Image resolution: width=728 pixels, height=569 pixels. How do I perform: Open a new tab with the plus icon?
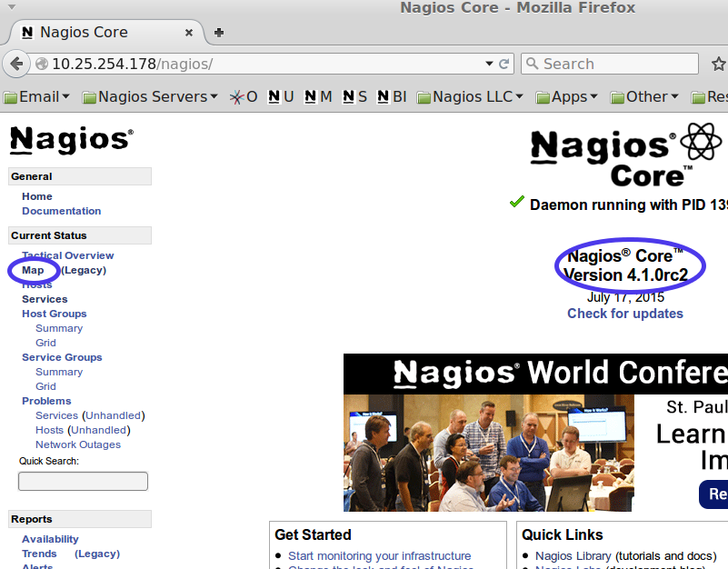tap(218, 33)
